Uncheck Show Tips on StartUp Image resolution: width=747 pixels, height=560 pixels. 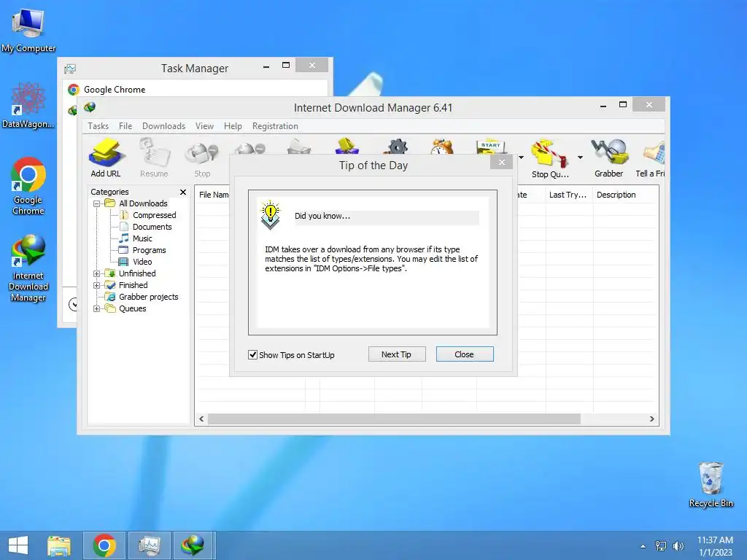click(253, 355)
